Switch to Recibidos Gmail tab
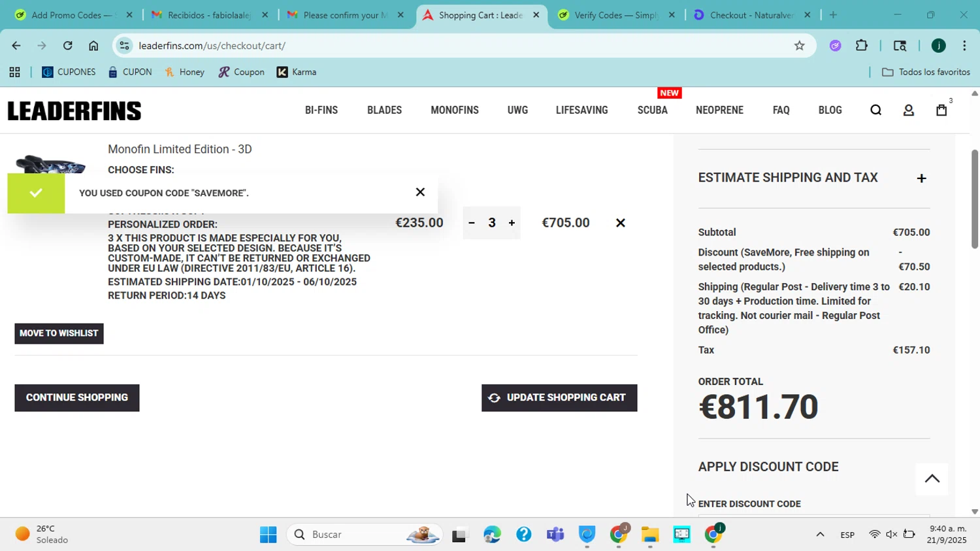 [209, 15]
